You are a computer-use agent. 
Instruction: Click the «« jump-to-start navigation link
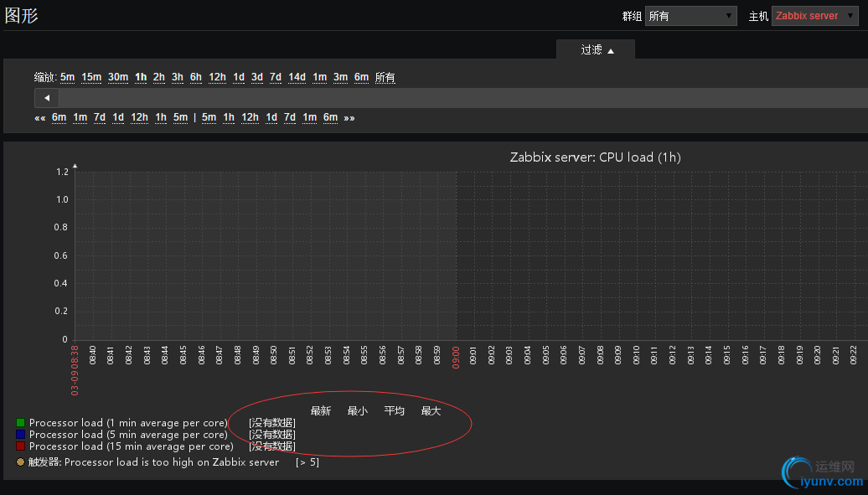click(40, 118)
